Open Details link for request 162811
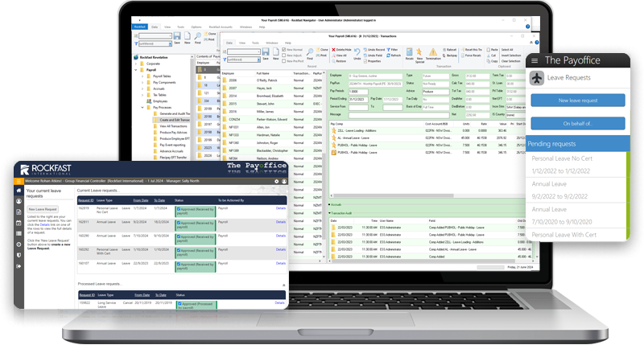Screen dimensions: 644x345 (x=280, y=222)
